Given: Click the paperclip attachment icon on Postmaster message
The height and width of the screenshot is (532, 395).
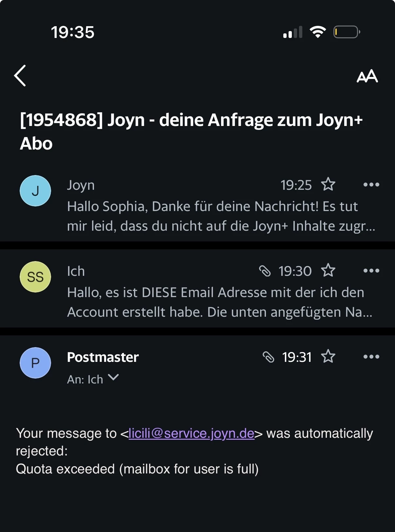Looking at the screenshot, I should [x=269, y=357].
